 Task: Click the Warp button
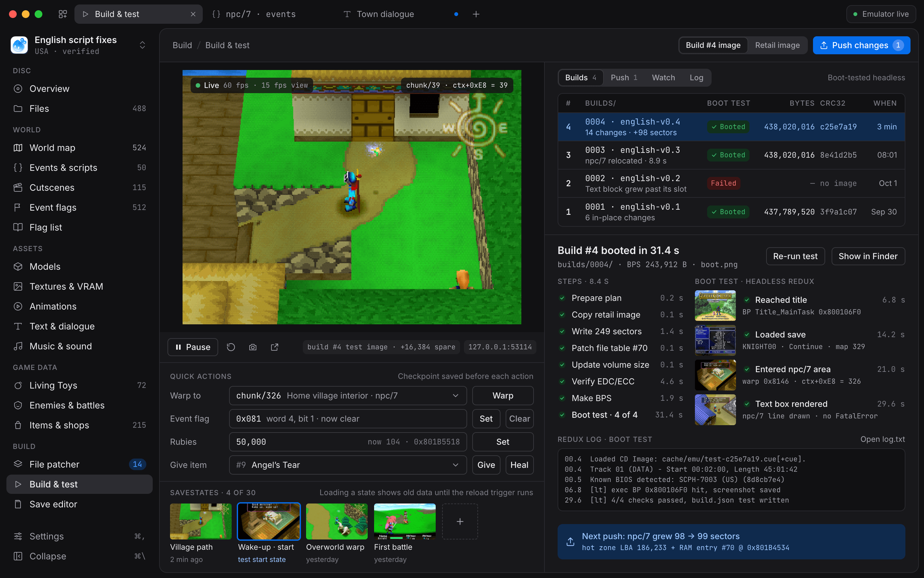pyautogui.click(x=503, y=396)
